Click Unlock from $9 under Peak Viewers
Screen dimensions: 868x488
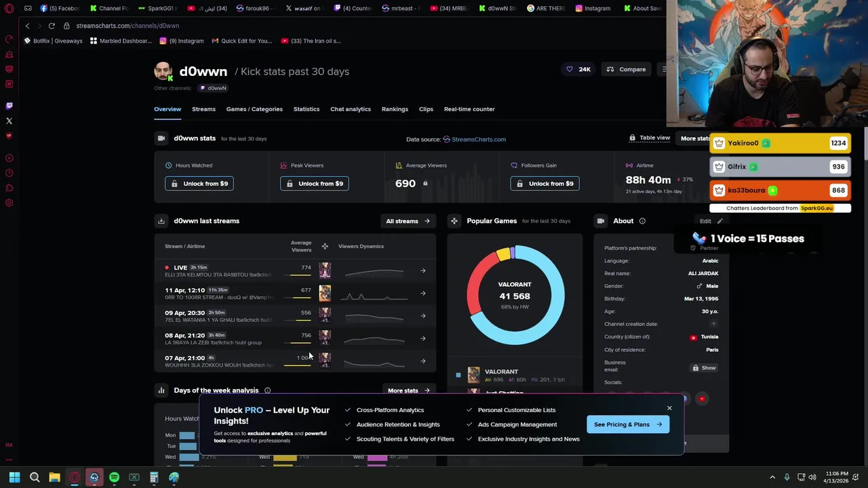tap(315, 184)
